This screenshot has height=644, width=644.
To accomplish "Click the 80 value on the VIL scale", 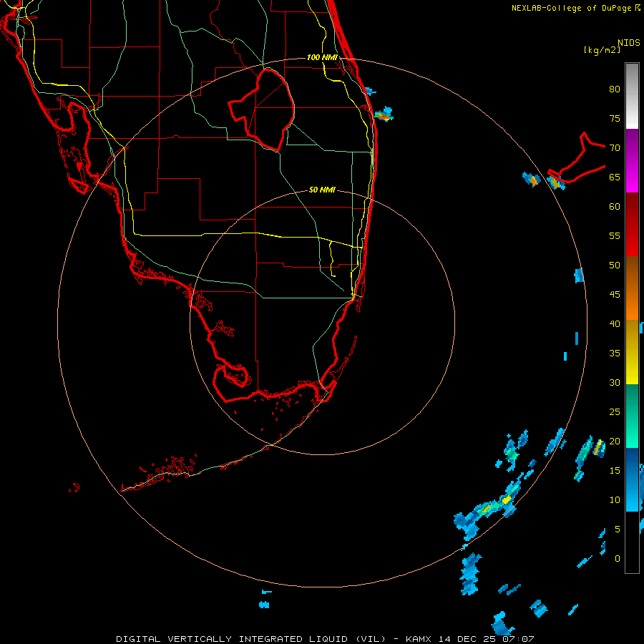I will [615, 89].
